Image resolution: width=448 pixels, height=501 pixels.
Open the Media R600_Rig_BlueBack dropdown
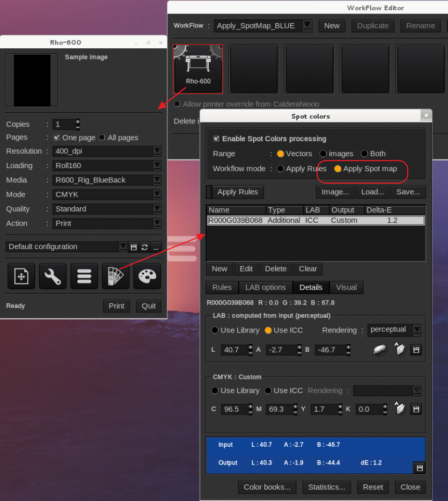click(157, 180)
